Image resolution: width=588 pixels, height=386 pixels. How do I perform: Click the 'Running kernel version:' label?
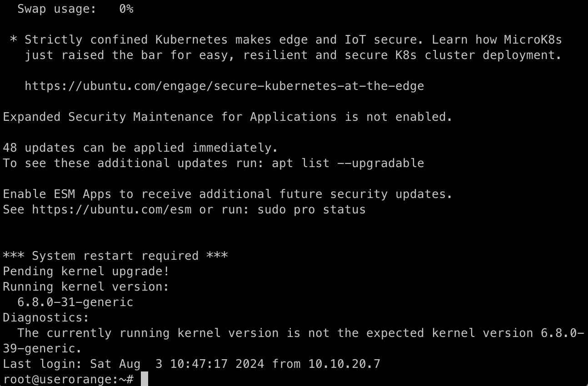click(86, 287)
